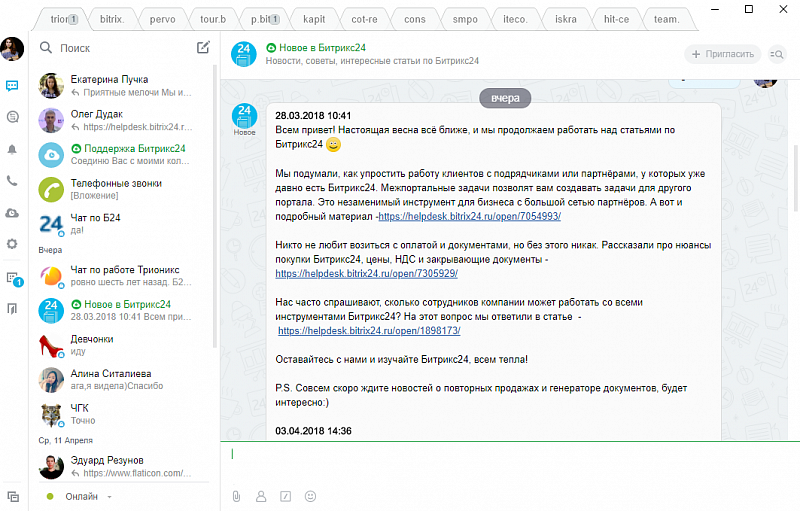Open helpdesk link ending 7054993
The width and height of the screenshot is (800, 511).
(469, 216)
